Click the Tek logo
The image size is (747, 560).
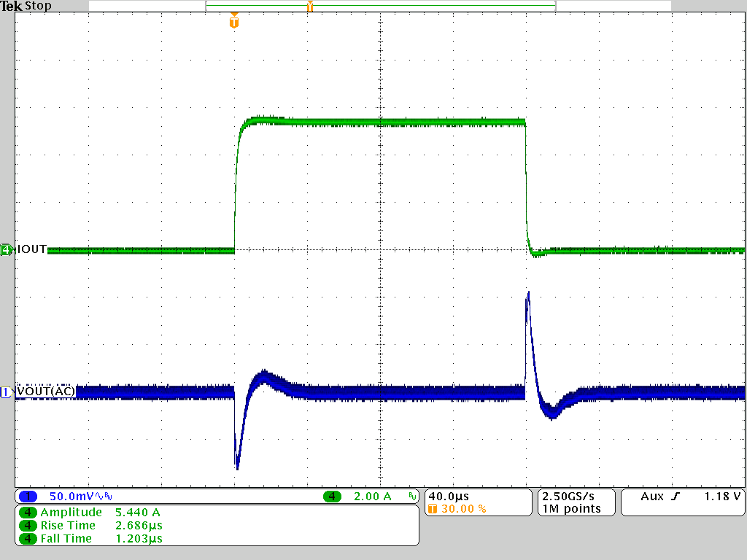(x=9, y=6)
